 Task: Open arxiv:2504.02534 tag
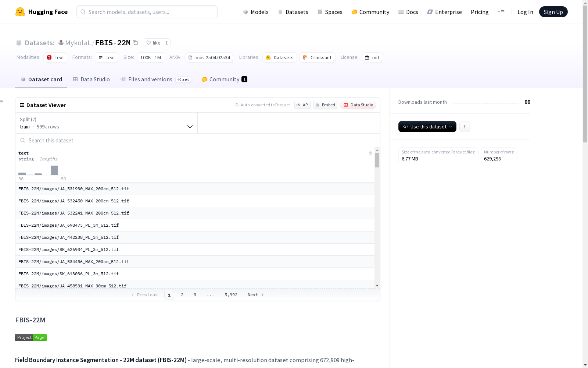(x=209, y=57)
